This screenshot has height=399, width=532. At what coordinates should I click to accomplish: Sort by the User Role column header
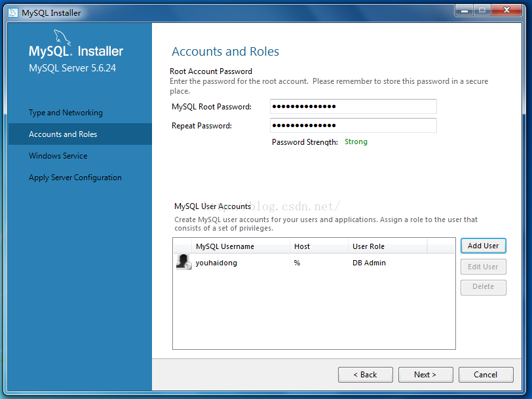point(387,246)
